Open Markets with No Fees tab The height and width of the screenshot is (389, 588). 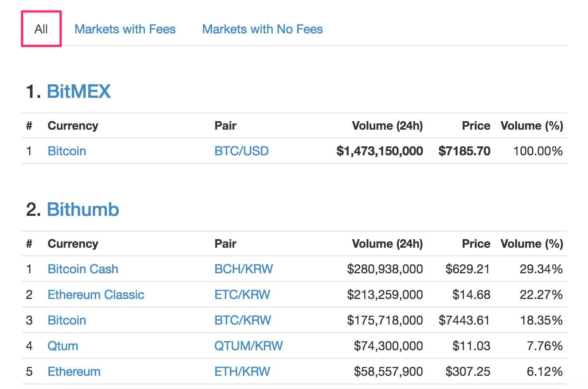tap(263, 29)
